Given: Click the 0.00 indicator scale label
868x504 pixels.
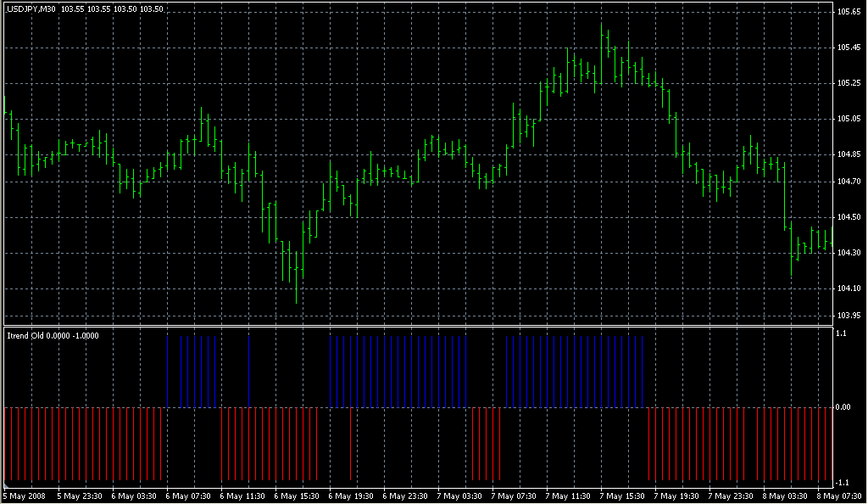Looking at the screenshot, I should point(843,407).
